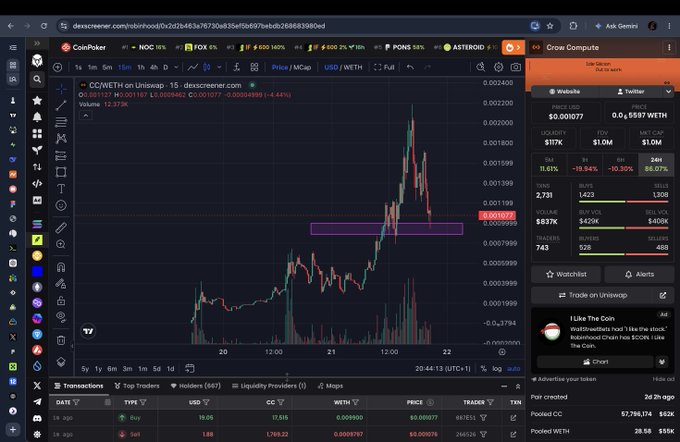Image resolution: width=680 pixels, height=442 pixels.
Task: Filter transactions by TYPE column
Action: (x=143, y=403)
